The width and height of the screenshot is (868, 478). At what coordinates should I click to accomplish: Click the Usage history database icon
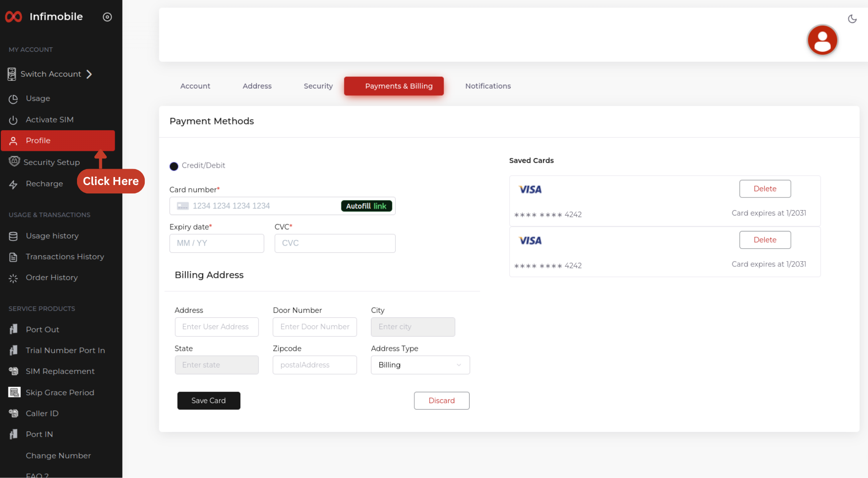[x=13, y=236]
